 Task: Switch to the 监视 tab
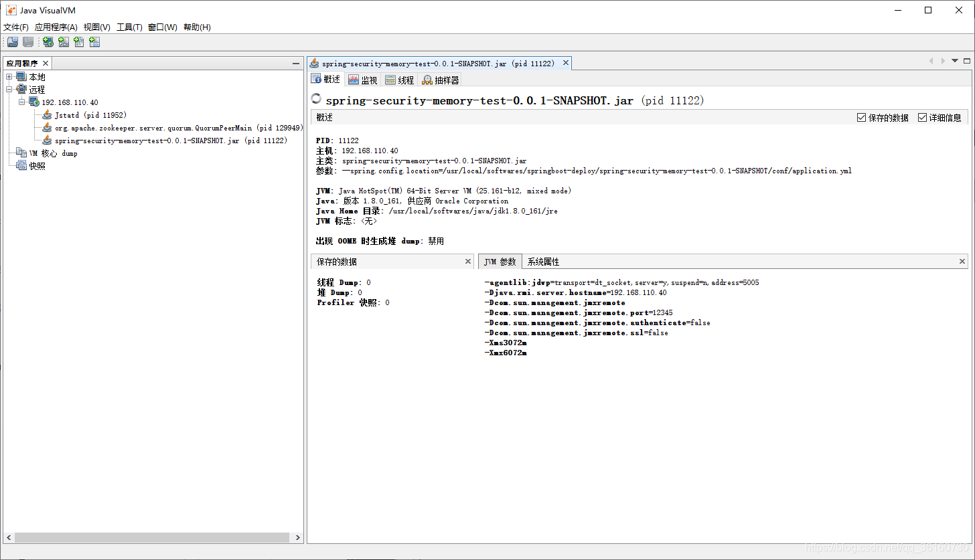(x=363, y=80)
